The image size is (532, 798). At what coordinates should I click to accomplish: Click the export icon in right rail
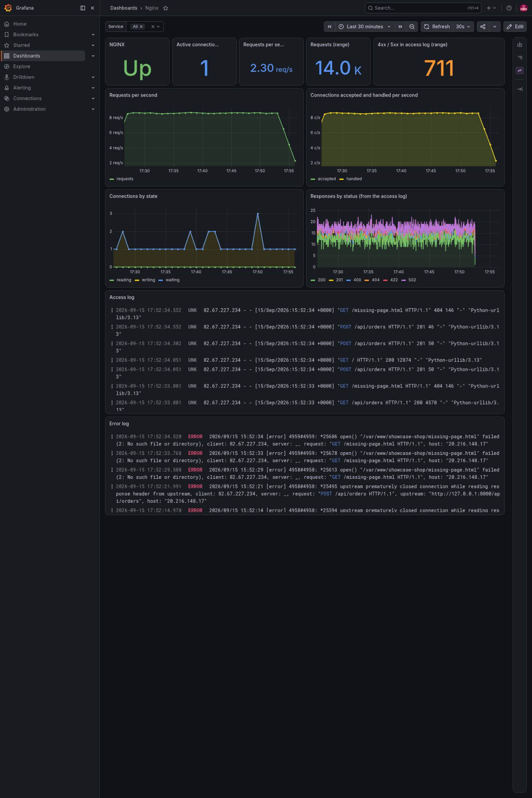520,45
